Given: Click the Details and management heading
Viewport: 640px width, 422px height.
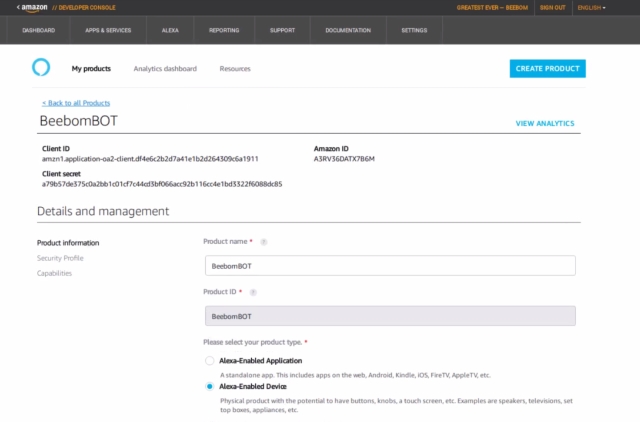Looking at the screenshot, I should [103, 211].
